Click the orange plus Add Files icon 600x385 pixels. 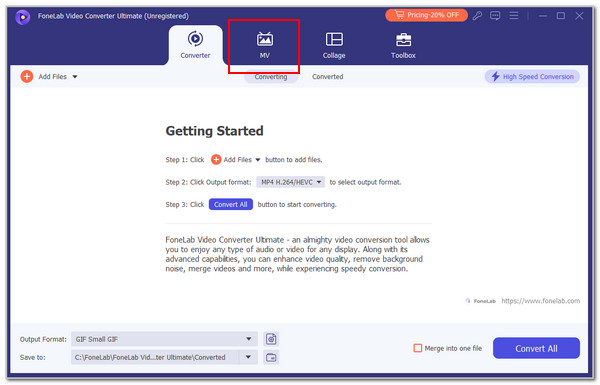(x=27, y=77)
